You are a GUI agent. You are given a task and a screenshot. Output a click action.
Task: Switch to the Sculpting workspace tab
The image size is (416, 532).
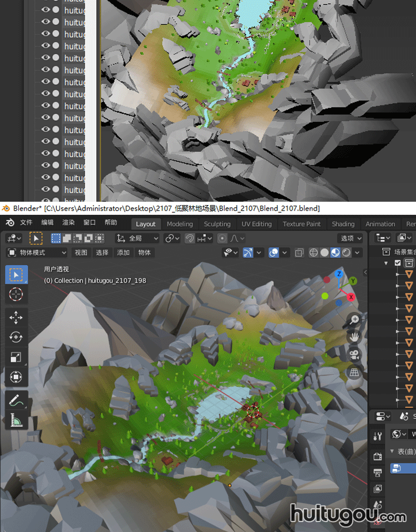point(217,224)
